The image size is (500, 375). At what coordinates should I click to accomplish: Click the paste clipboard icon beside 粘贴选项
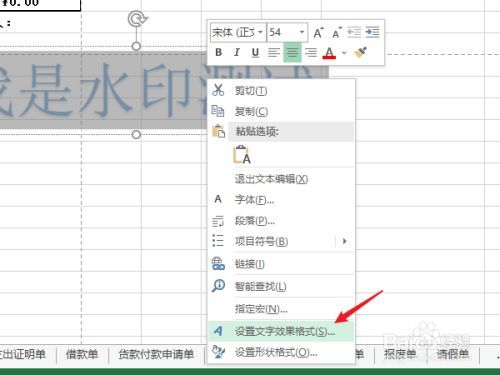(x=218, y=131)
